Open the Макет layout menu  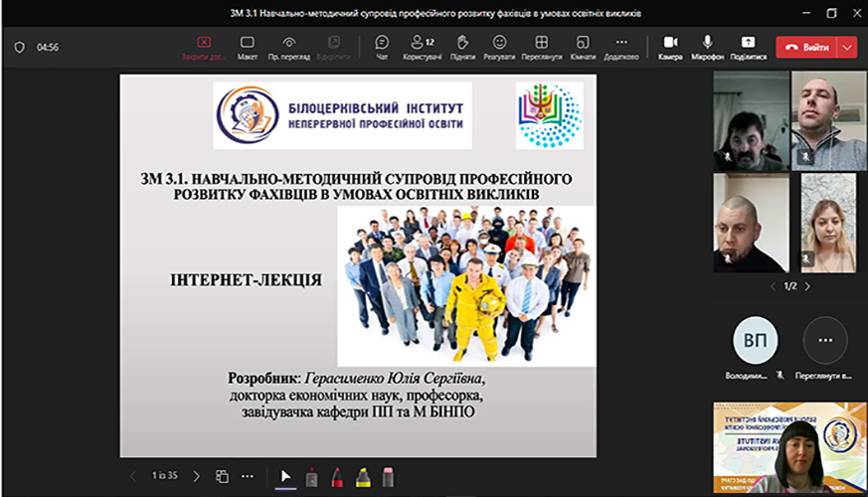248,47
